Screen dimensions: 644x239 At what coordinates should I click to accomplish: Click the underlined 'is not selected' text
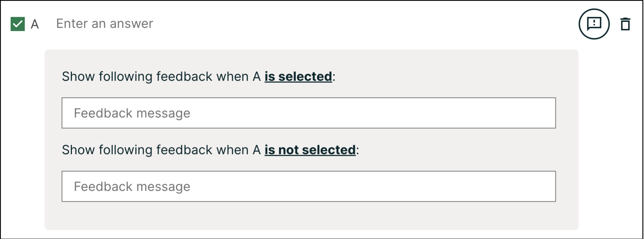(x=310, y=150)
